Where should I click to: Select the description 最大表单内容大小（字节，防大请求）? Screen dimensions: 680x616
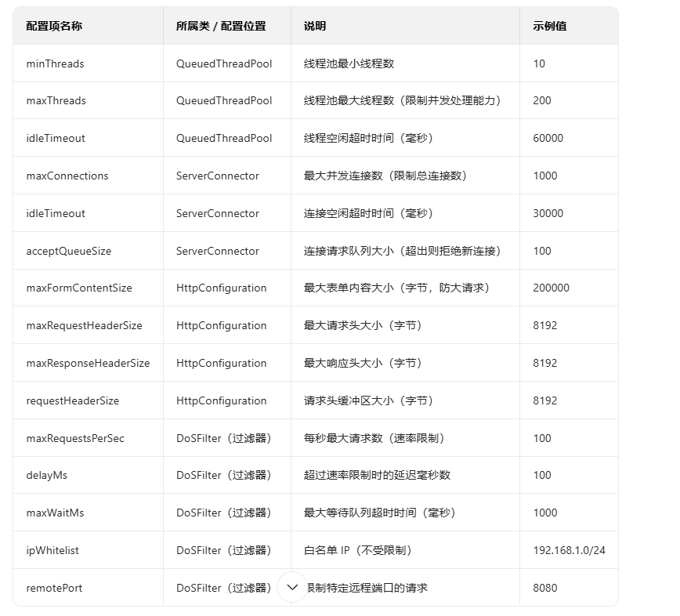(x=397, y=288)
